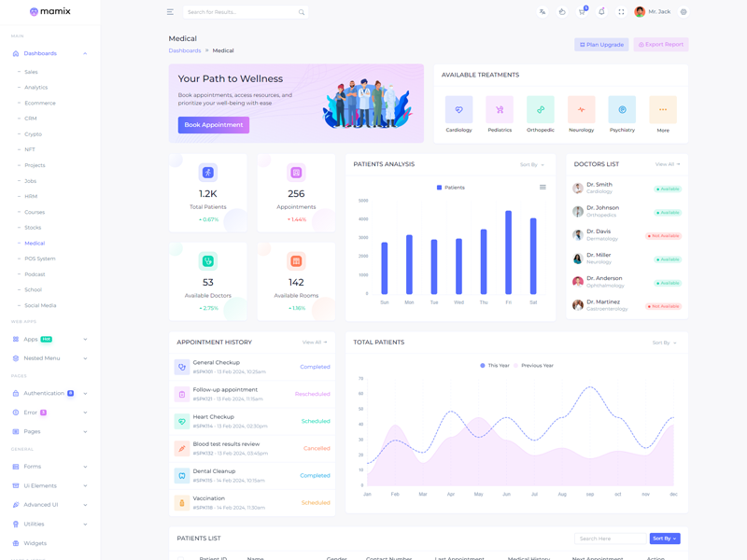Open the language translation icon in header
The width and height of the screenshot is (747, 560).
[x=543, y=12]
